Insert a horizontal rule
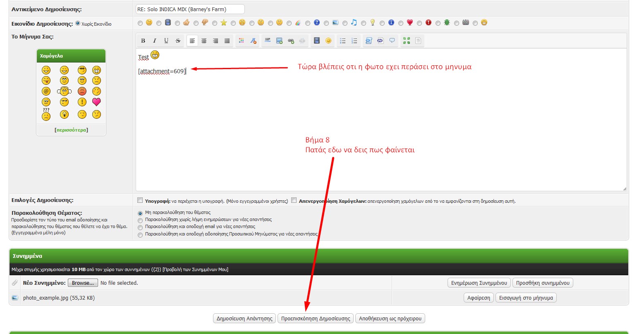 pyautogui.click(x=268, y=41)
